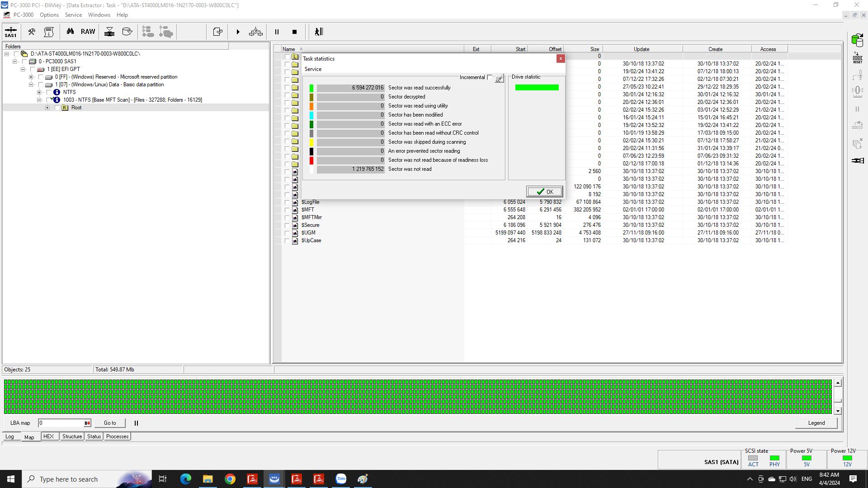Screen dimensions: 868x488
Task: Switch to the HEX tab
Action: (x=48, y=436)
